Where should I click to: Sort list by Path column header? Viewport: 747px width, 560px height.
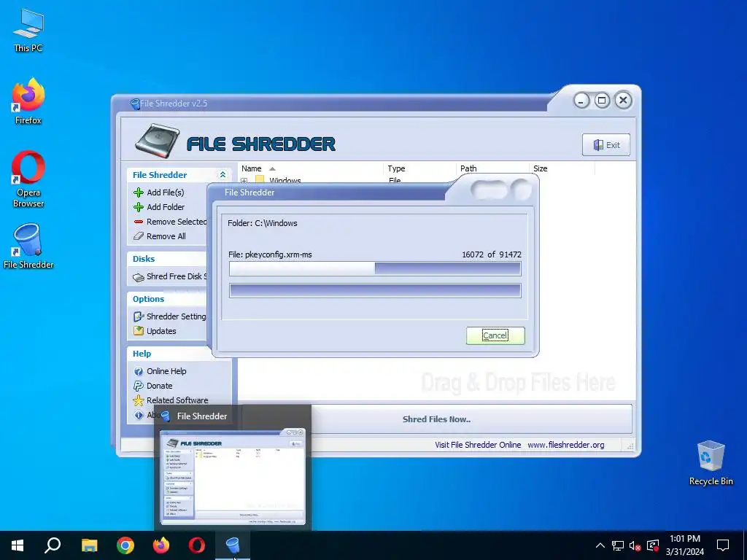pyautogui.click(x=469, y=168)
